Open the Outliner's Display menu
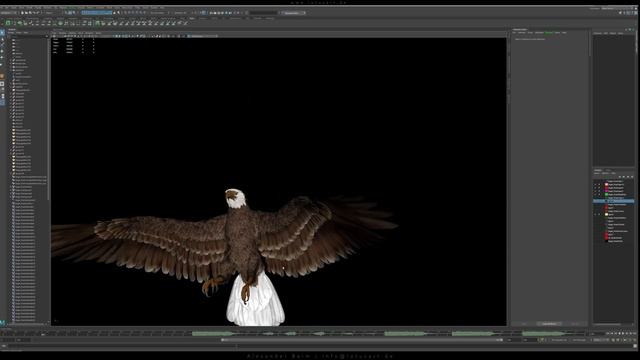 point(11,33)
